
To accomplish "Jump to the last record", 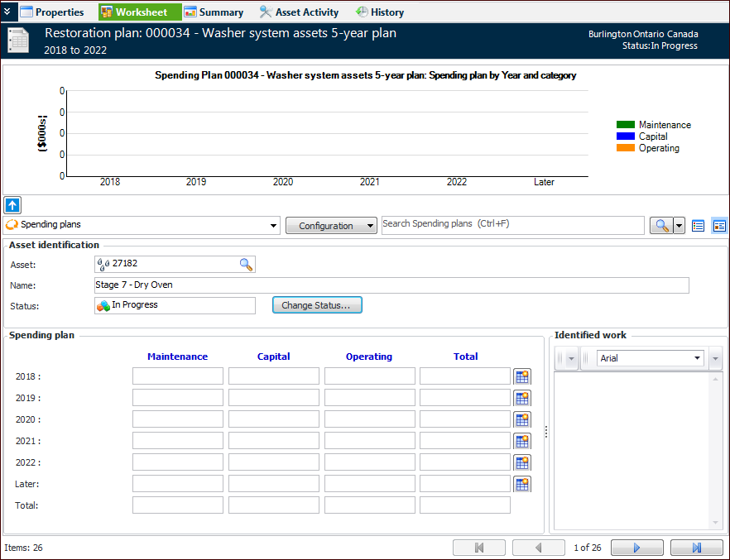I will pos(696,547).
